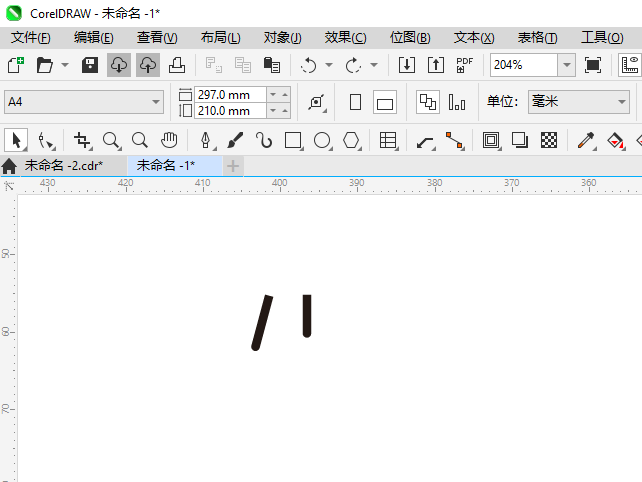642x482 pixels.
Task: Click the page height 210.0 mm field
Action: [230, 111]
